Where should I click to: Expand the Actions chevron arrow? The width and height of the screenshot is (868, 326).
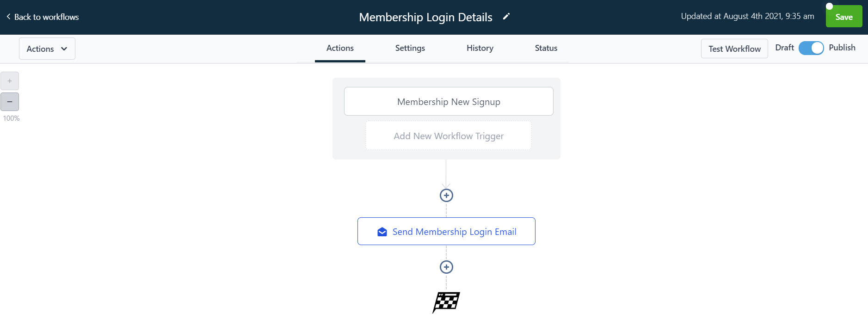coord(64,49)
